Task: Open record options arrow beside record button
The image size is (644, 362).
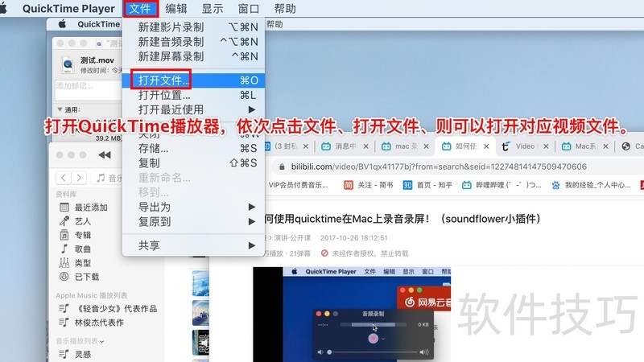Action: click(383, 339)
